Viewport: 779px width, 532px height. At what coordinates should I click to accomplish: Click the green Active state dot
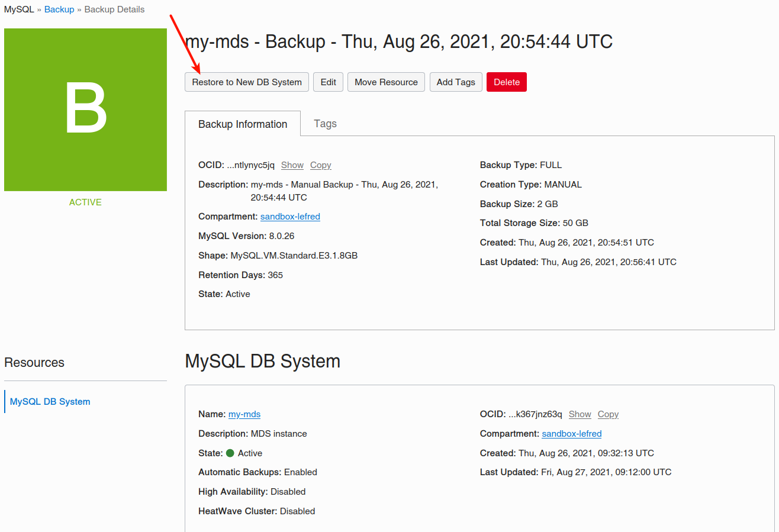click(230, 453)
